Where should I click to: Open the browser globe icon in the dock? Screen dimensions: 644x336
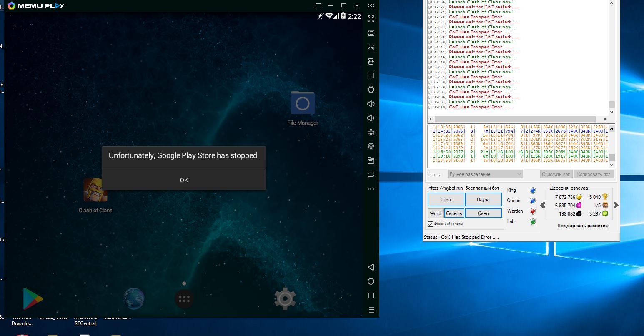click(134, 298)
